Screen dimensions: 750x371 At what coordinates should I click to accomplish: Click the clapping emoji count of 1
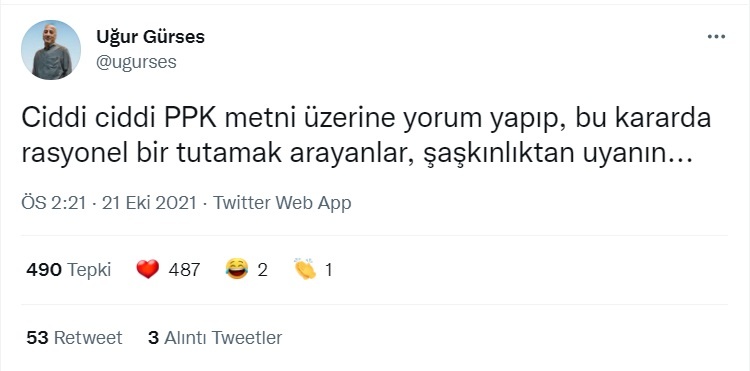(x=329, y=270)
